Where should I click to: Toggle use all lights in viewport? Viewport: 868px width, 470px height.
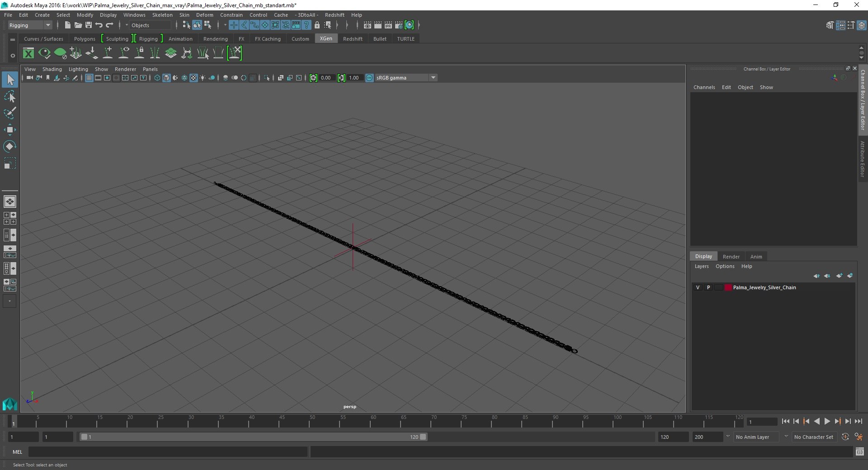pos(203,78)
